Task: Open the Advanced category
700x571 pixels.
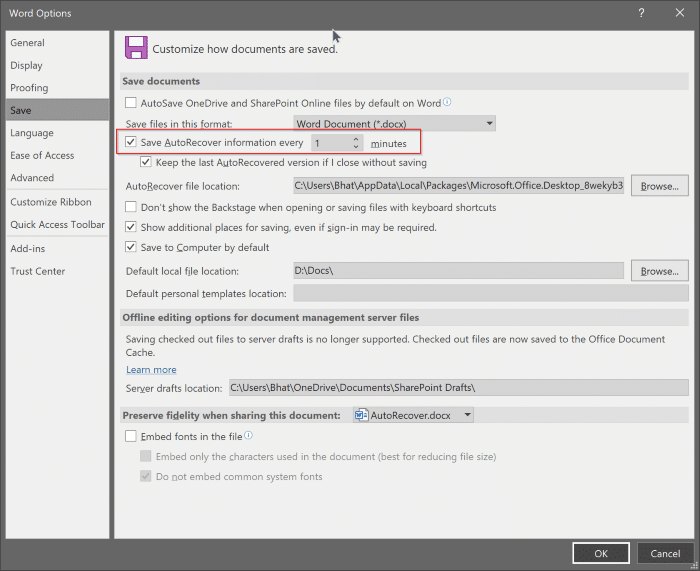Action: pos(57,177)
